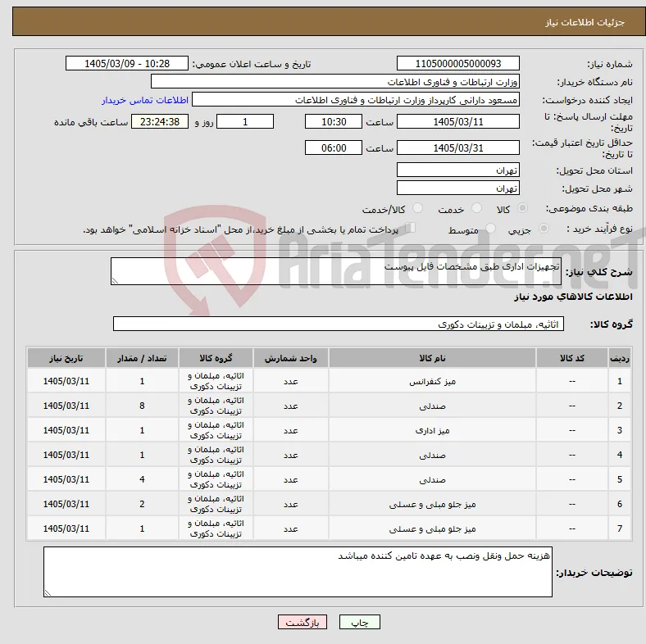The width and height of the screenshot is (646, 644).
Task: Select the کالا/خدمت radio button
Action: point(418,208)
